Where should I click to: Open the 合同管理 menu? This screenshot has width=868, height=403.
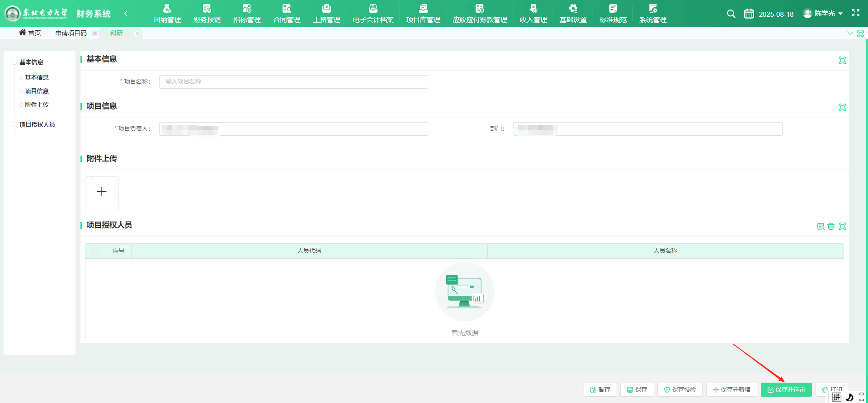pyautogui.click(x=287, y=14)
